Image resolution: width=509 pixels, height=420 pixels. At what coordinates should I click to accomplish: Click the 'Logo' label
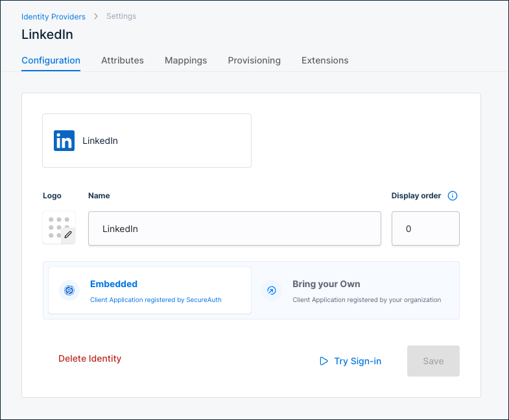click(x=52, y=196)
